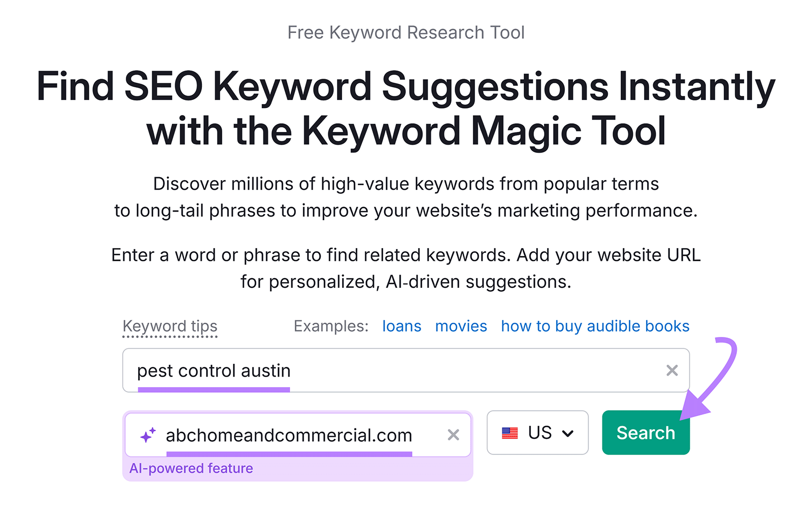Open the "movies" example link

[460, 326]
